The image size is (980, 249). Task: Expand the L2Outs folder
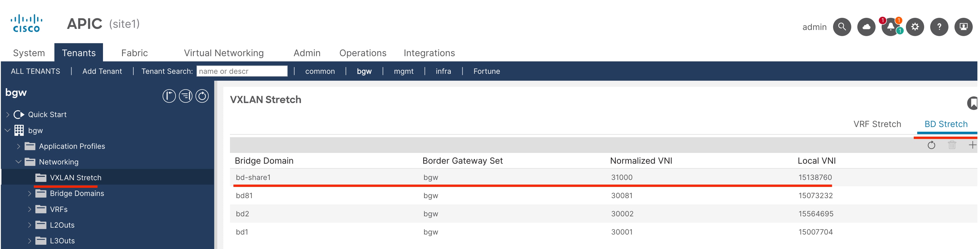[29, 225]
